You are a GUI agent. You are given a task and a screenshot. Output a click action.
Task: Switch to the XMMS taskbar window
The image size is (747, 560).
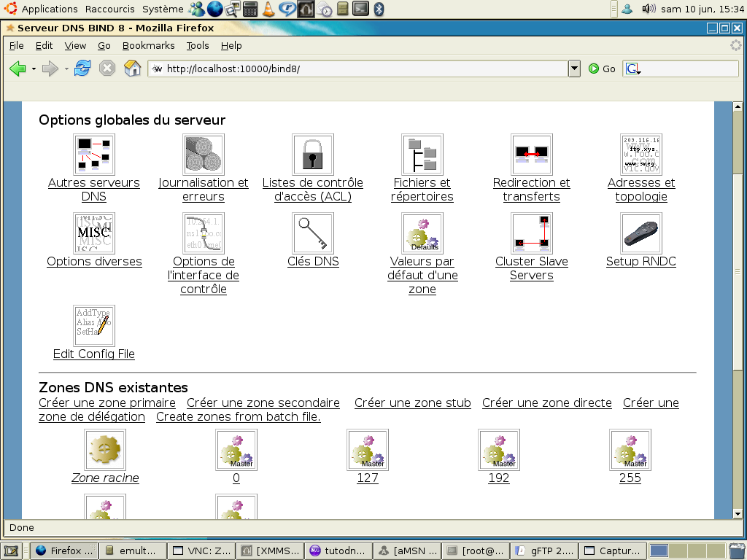click(x=271, y=551)
